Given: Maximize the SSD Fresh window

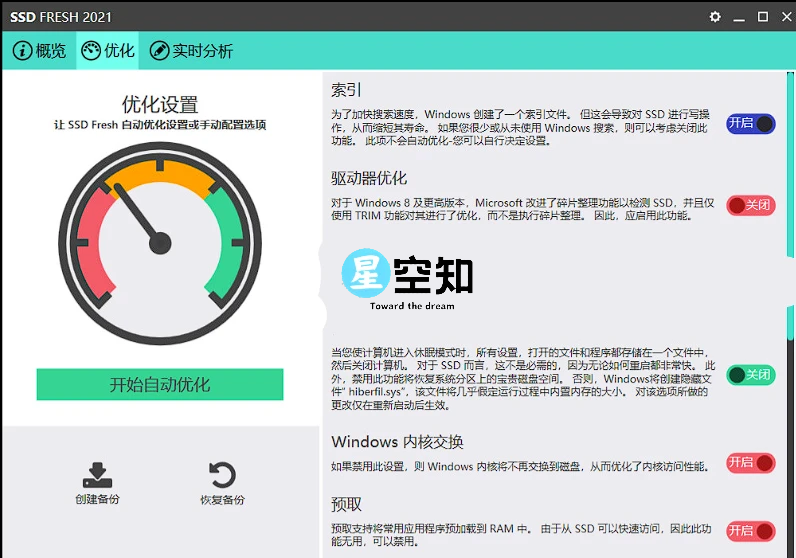Looking at the screenshot, I should pos(762,17).
